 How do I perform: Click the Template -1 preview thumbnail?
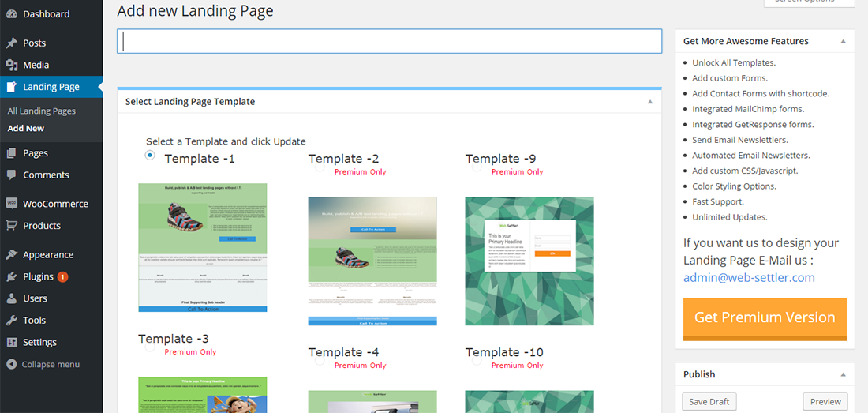click(203, 247)
